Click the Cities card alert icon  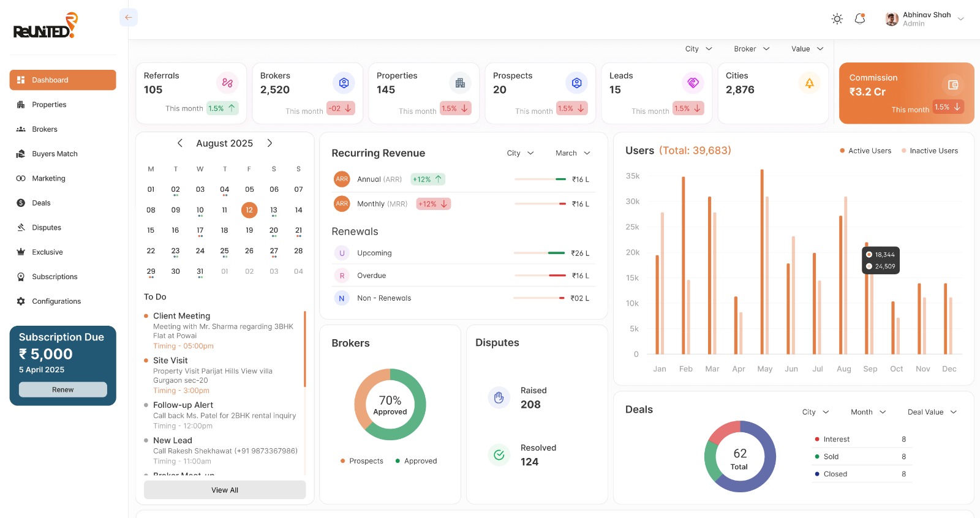click(809, 83)
